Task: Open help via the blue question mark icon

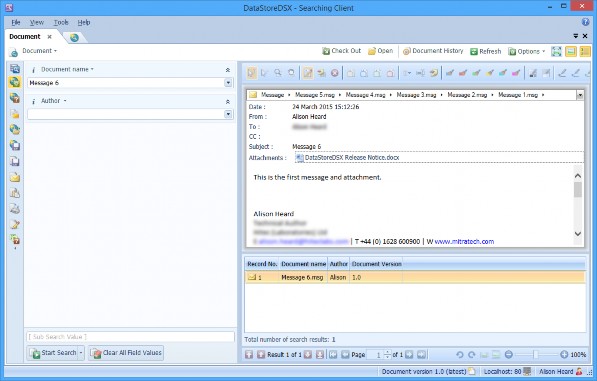Action: coord(586,22)
